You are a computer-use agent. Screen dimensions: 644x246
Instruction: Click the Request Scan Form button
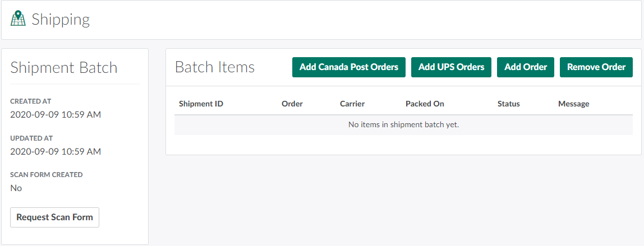tap(54, 217)
